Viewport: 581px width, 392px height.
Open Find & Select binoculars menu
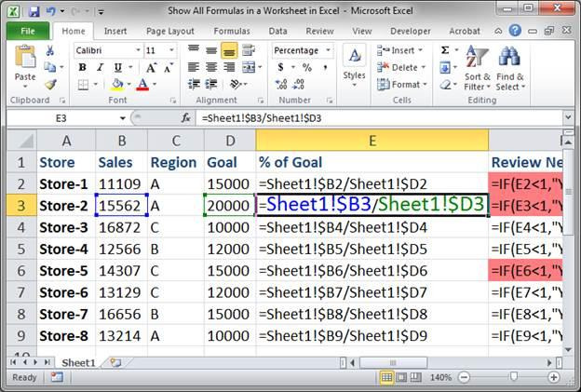pos(510,68)
